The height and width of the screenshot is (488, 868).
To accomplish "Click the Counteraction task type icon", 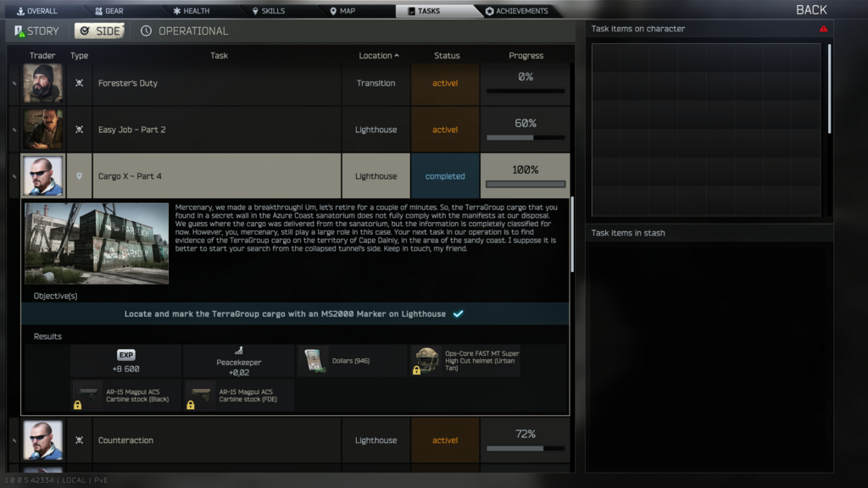I will point(79,441).
